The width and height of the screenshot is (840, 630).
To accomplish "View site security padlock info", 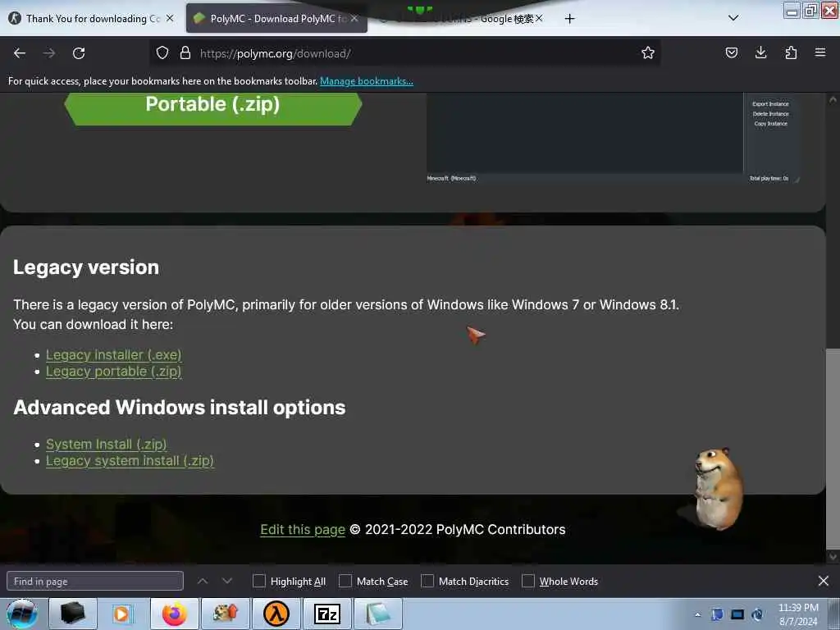I will tap(185, 53).
